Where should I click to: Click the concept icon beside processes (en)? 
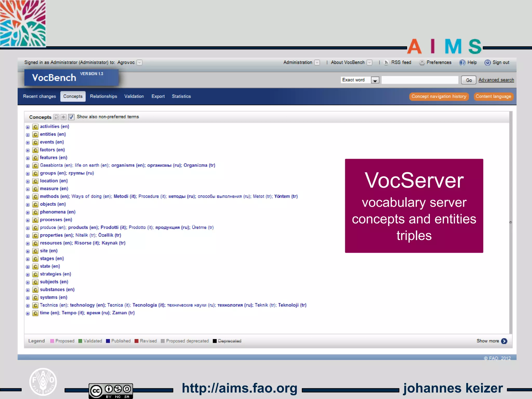tap(35, 220)
